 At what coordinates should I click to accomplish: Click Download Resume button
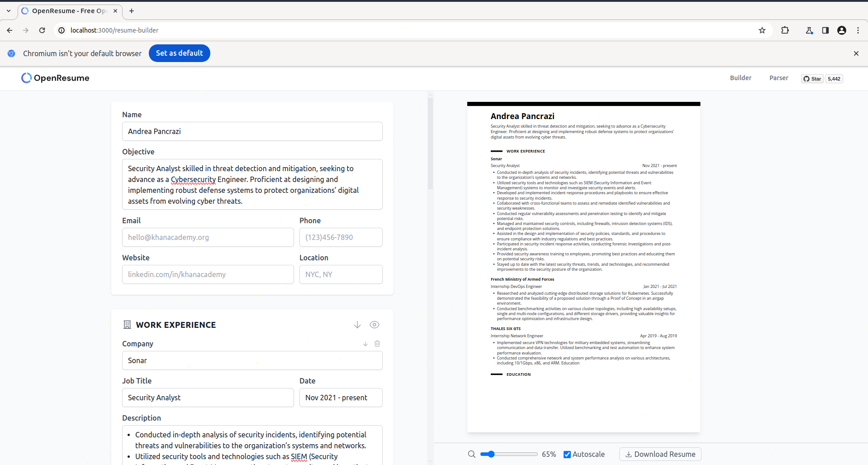point(660,454)
